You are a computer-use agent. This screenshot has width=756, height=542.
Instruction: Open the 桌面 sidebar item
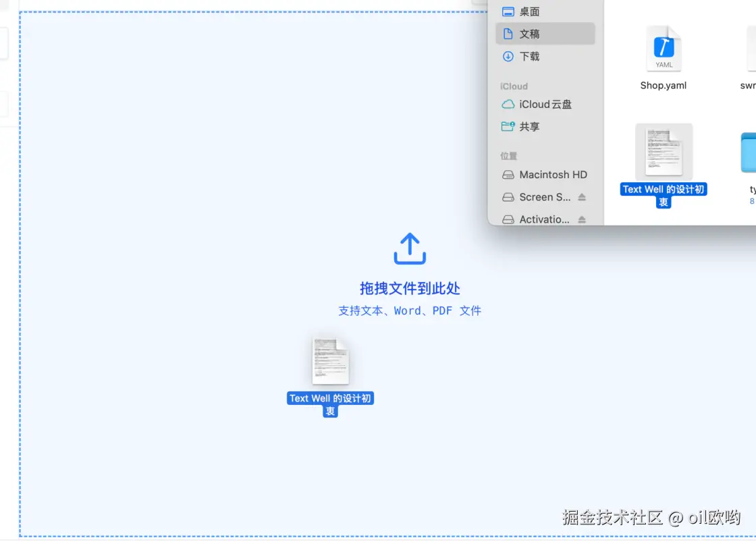pyautogui.click(x=545, y=11)
